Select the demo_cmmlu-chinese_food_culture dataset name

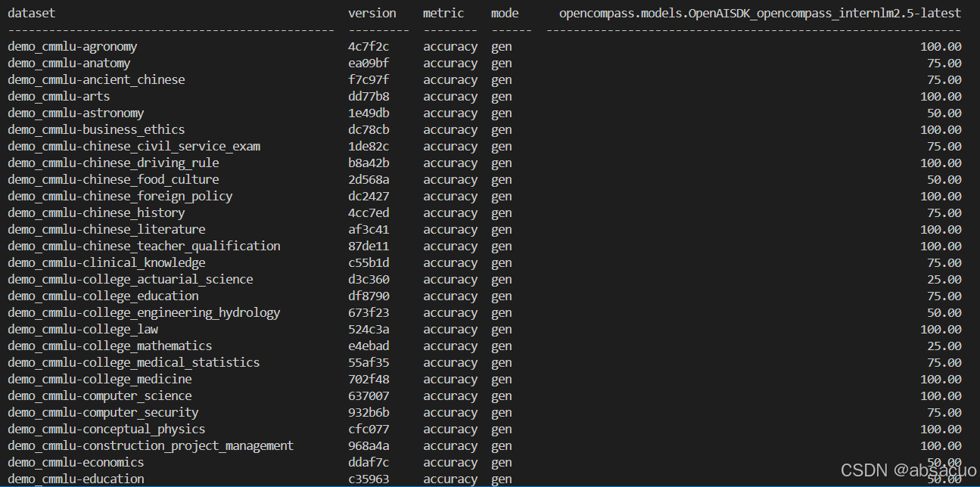[114, 179]
